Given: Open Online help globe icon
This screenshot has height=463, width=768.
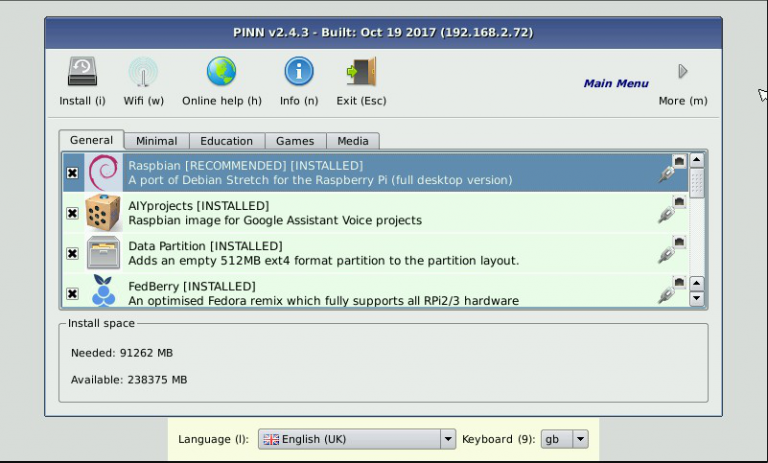Looking at the screenshot, I should (221, 72).
